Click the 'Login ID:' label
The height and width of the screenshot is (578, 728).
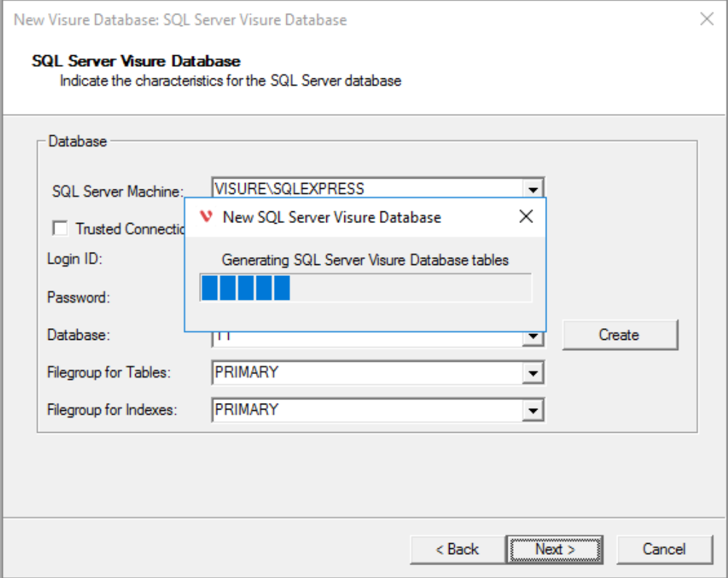point(75,259)
